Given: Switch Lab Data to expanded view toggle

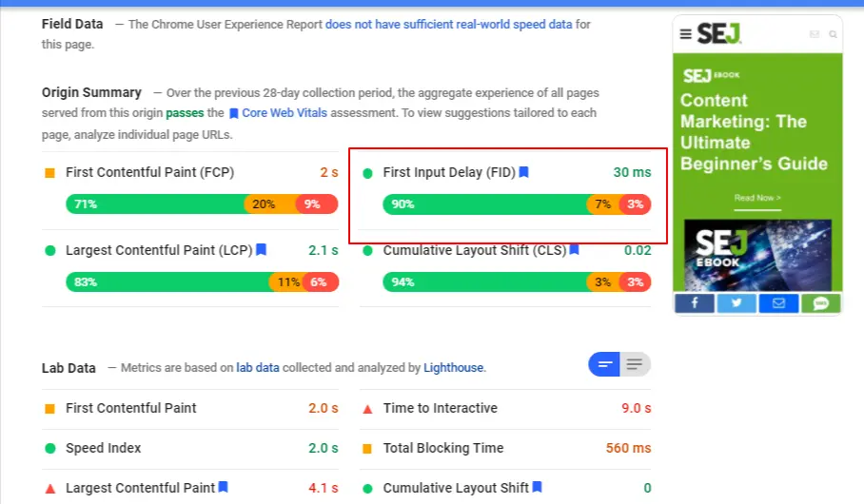Looking at the screenshot, I should coord(635,364).
